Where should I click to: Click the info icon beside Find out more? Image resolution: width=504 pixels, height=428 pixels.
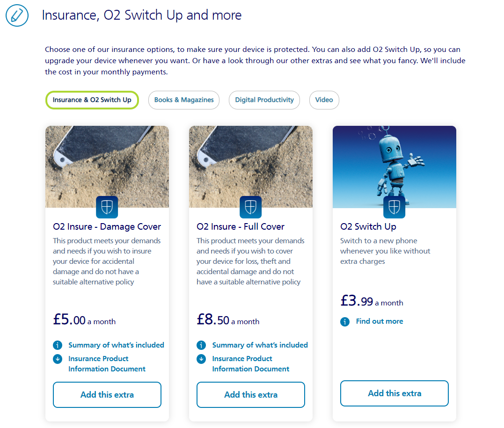pos(345,321)
